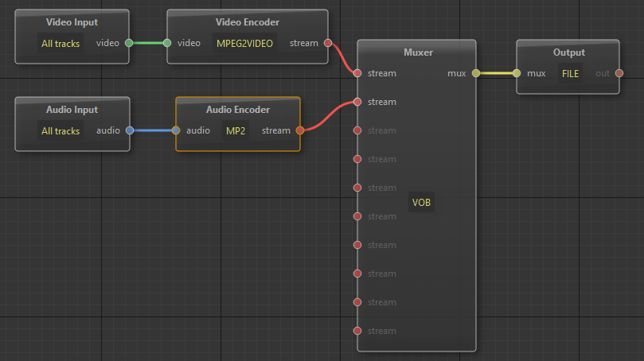Click the green video input port on Video Encoder
Viewport: 644px width, 361px height.
pyautogui.click(x=167, y=44)
